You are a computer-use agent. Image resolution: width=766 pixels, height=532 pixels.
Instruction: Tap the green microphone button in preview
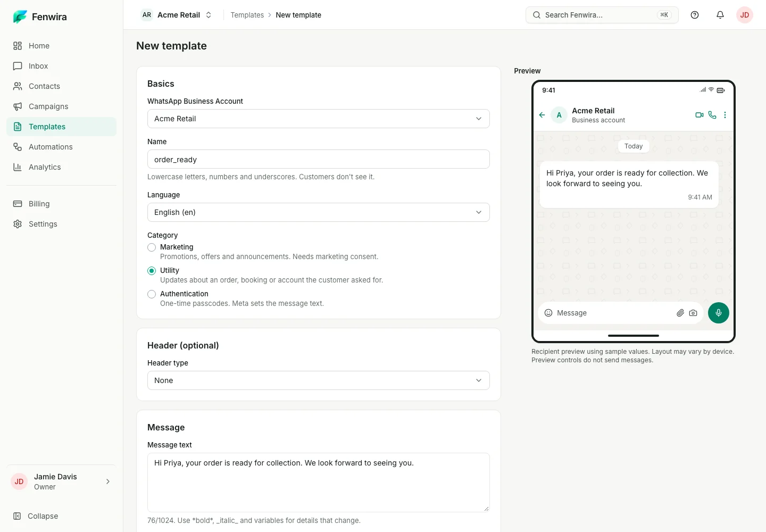pos(719,313)
